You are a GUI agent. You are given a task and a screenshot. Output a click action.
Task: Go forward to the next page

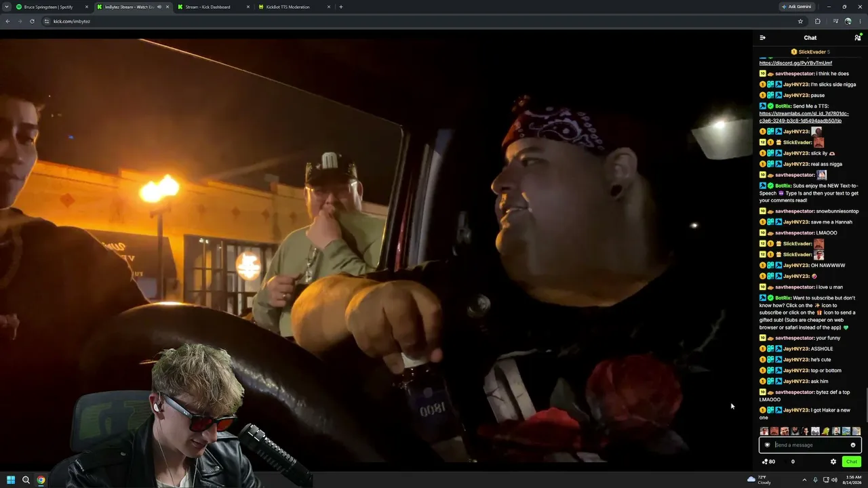20,21
